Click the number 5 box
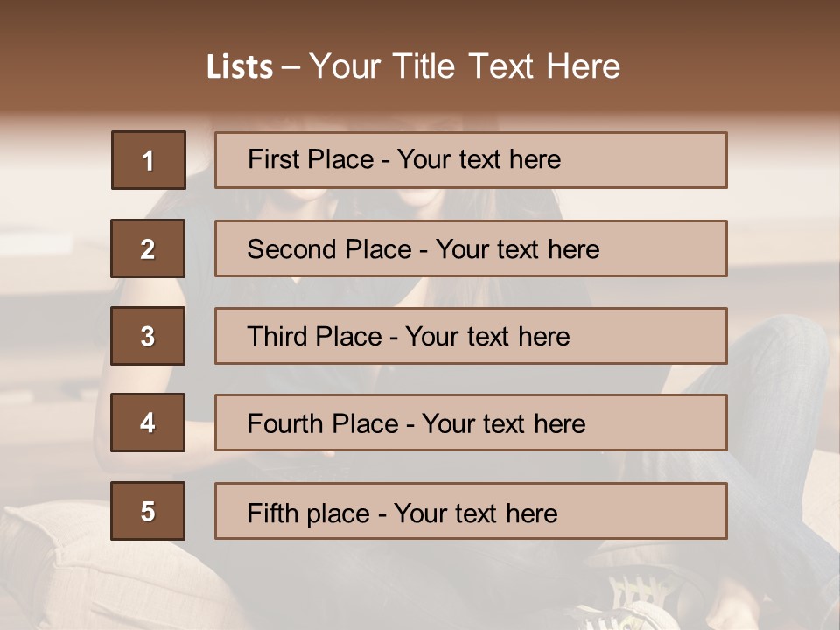 tap(148, 511)
